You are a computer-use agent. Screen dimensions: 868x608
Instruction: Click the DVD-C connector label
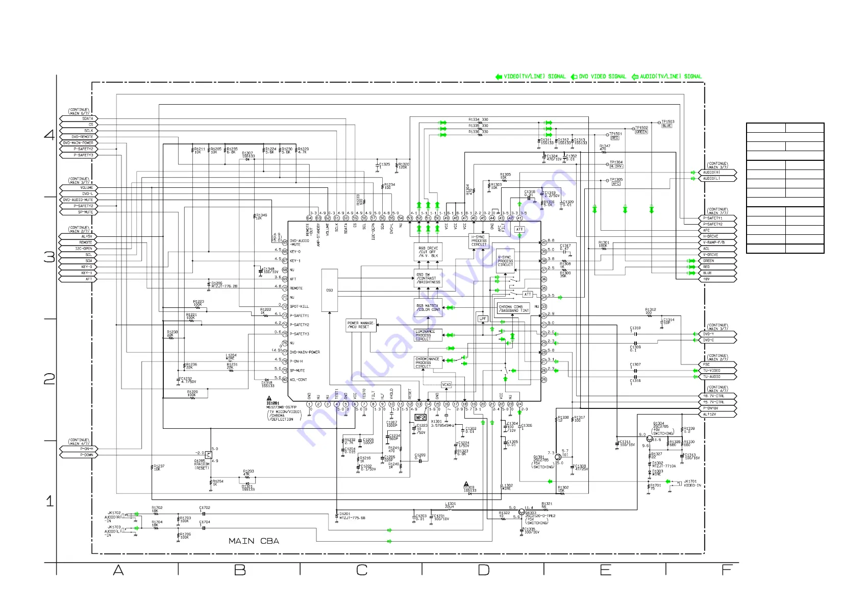708,340
